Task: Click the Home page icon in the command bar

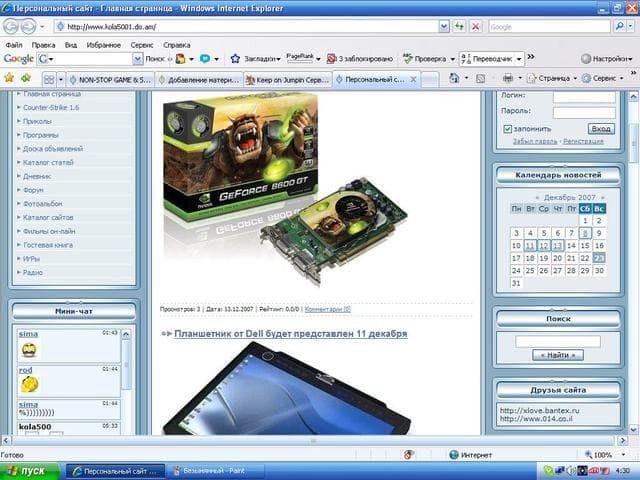Action: pyautogui.click(x=454, y=78)
